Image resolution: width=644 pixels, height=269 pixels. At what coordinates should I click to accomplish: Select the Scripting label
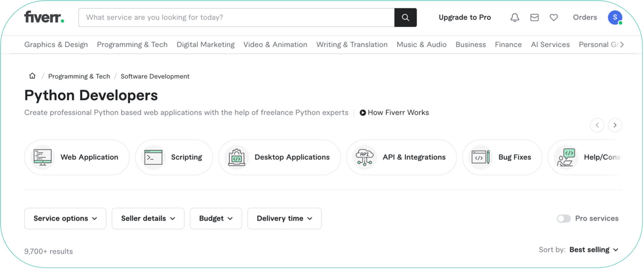(187, 157)
